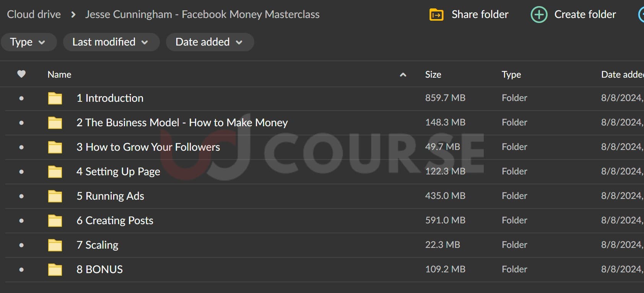The width and height of the screenshot is (644, 293).
Task: Go to Cloud drive breadcrumb
Action: (34, 15)
